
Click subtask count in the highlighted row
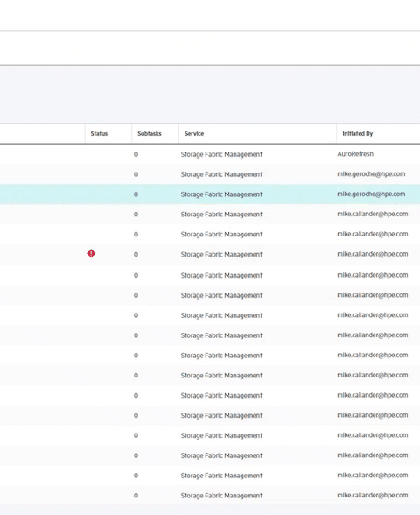136,194
